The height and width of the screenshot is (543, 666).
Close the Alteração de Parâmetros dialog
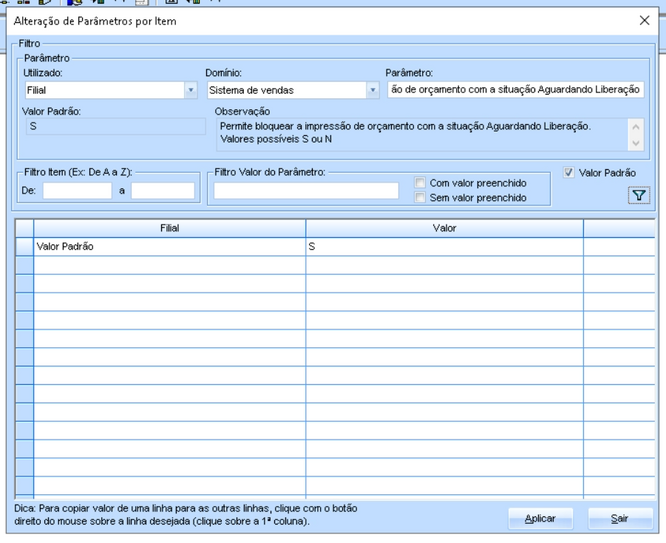point(644,20)
